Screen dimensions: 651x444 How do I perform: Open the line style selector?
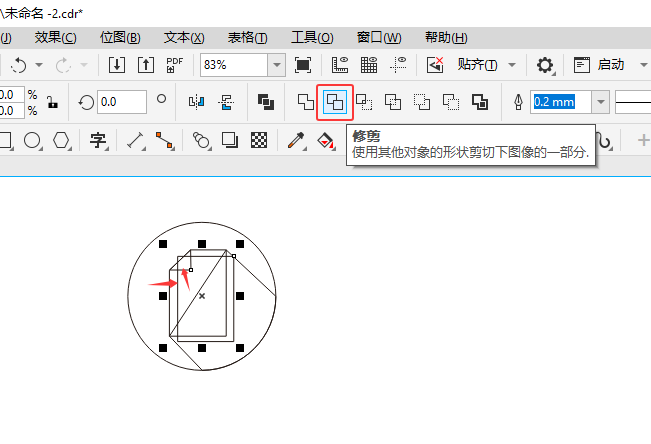pyautogui.click(x=633, y=102)
